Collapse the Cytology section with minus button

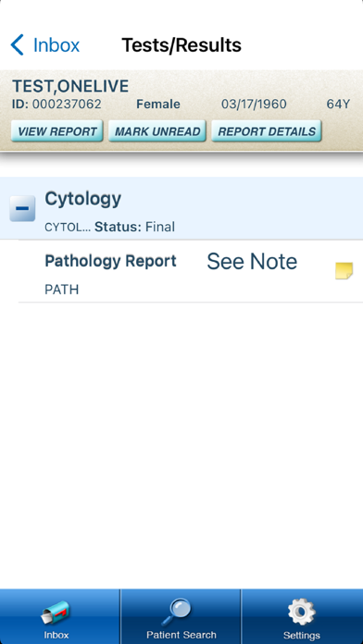[x=22, y=208]
